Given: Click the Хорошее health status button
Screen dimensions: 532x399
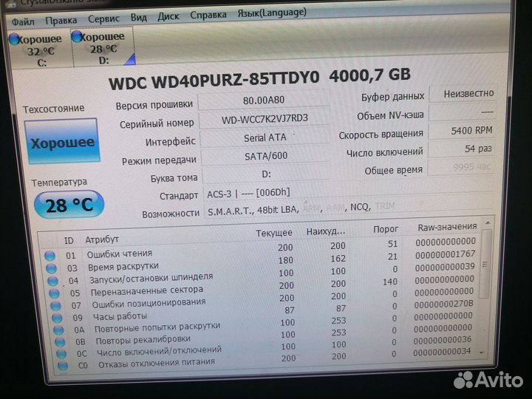Looking at the screenshot, I should tap(62, 141).
